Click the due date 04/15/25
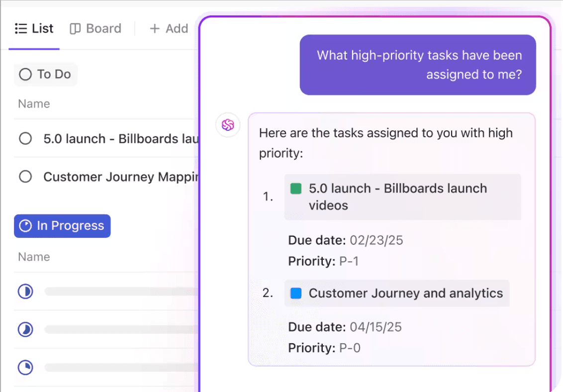The image size is (563, 392). pos(375,327)
